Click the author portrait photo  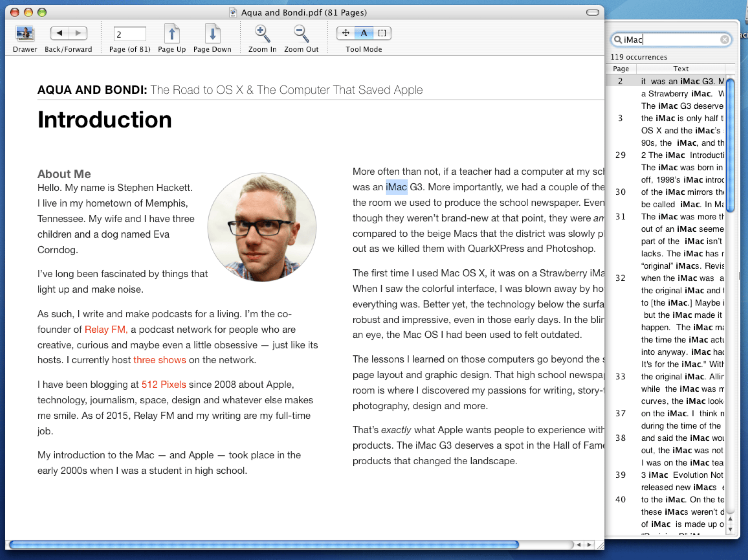262,227
